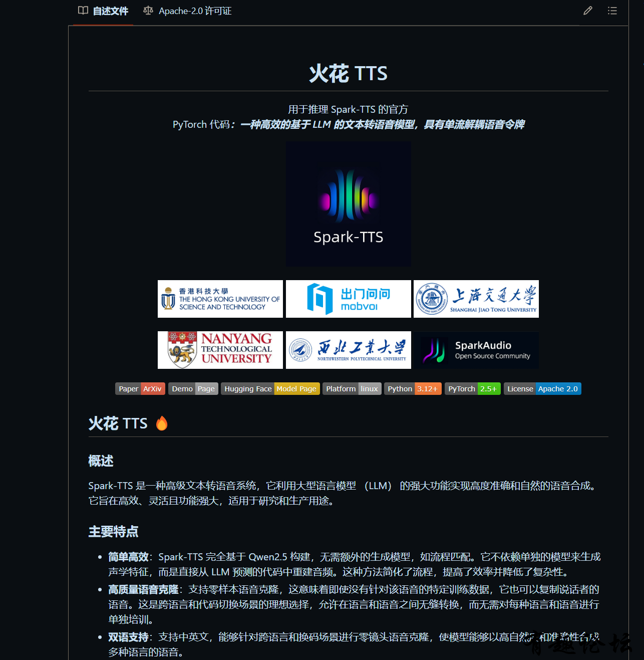The height and width of the screenshot is (660, 644).
Task: Open the Shanghai Jiao Tong University logo
Action: click(476, 299)
